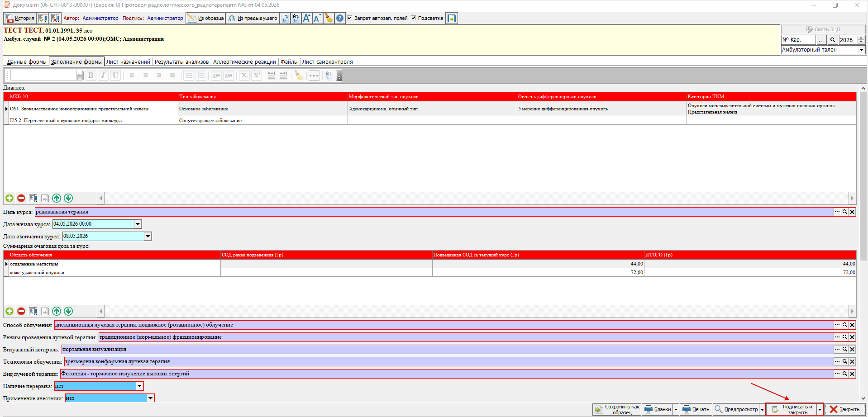868x417 pixels.
Task: Open the Аллергические реакции tab
Action: pyautogui.click(x=244, y=62)
